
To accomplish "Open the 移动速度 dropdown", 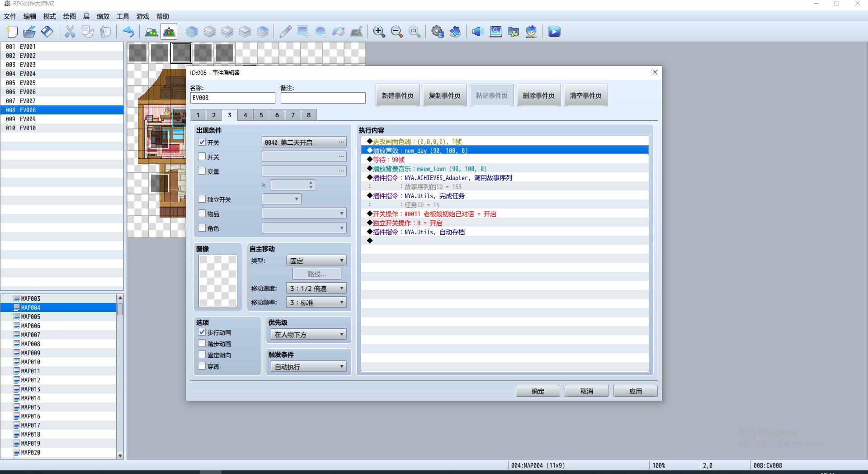I will pyautogui.click(x=316, y=288).
